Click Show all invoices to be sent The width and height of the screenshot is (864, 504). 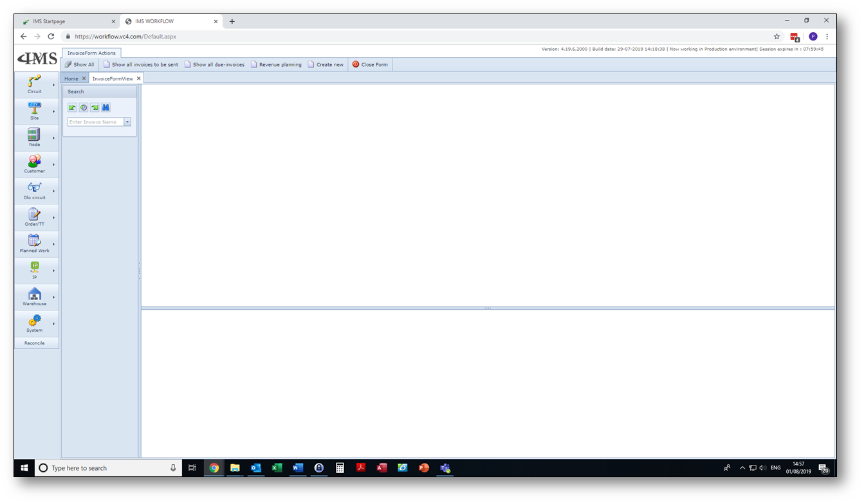click(x=141, y=64)
